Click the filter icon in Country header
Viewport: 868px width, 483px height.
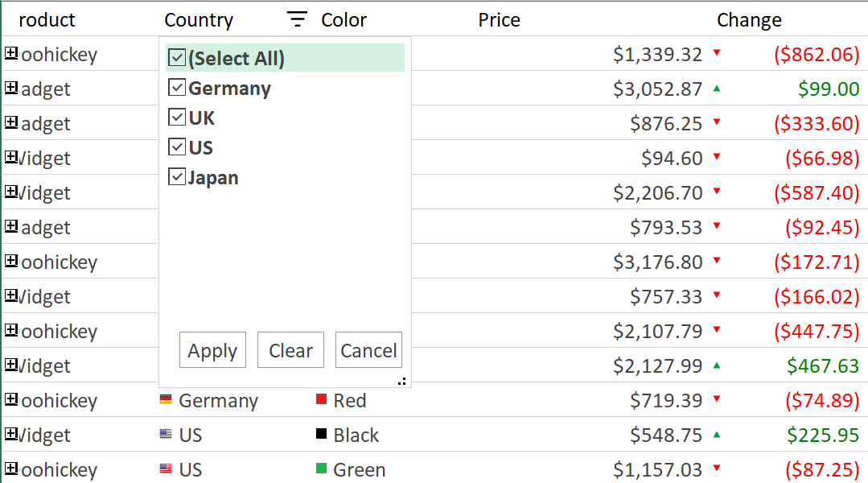point(298,20)
